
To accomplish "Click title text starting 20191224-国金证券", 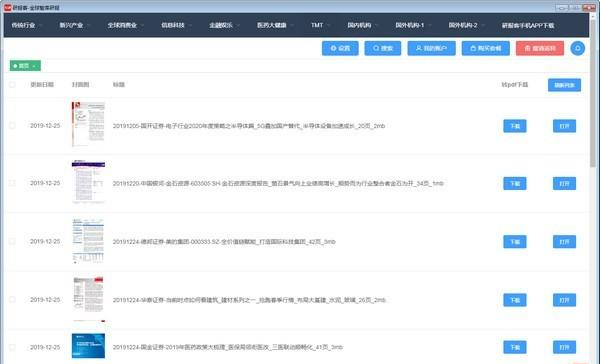I will (228, 347).
